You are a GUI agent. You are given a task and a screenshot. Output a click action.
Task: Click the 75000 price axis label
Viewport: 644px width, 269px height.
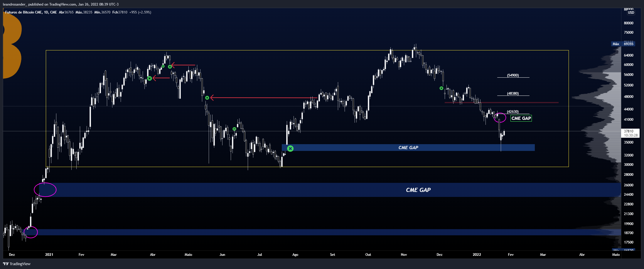tap(628, 33)
